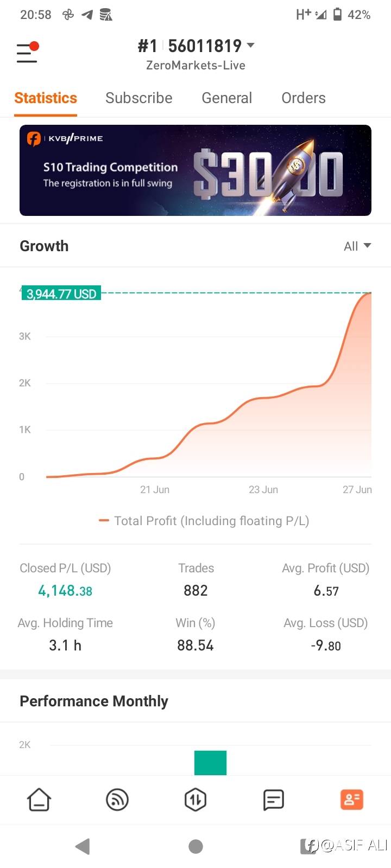This screenshot has height=868, width=391.
Task: Tap the Closed P/L value 4,148.38
Action: (65, 591)
